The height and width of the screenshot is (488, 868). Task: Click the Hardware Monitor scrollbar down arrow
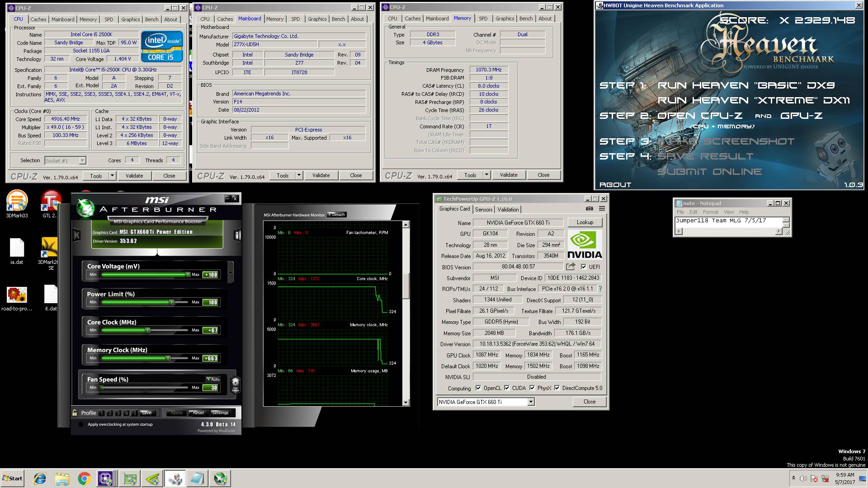pos(406,402)
